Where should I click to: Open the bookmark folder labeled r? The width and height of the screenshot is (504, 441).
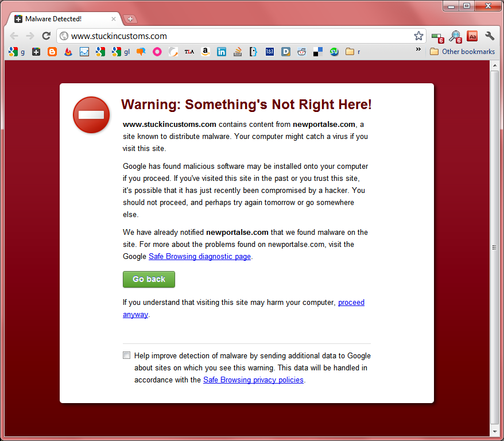point(352,52)
